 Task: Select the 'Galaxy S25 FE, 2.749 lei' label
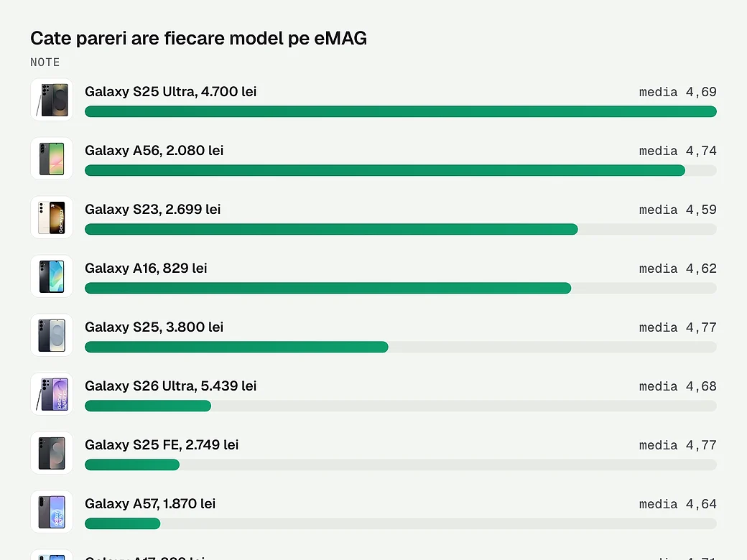point(162,444)
